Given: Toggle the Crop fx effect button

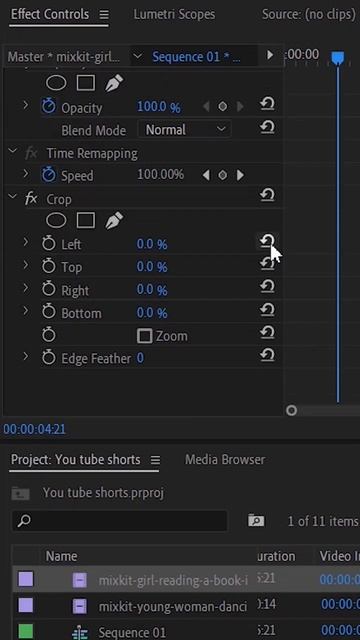Looking at the screenshot, I should (x=31, y=199).
